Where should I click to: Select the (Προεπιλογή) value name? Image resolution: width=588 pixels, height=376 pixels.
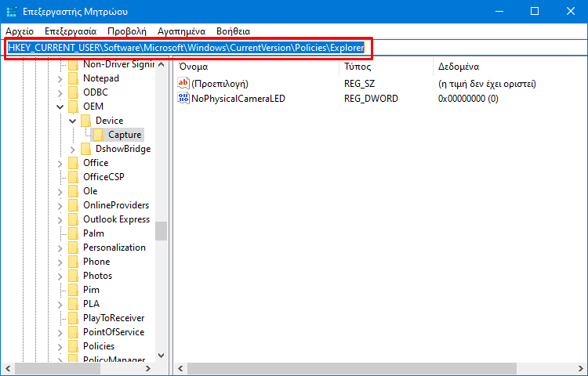coord(220,84)
